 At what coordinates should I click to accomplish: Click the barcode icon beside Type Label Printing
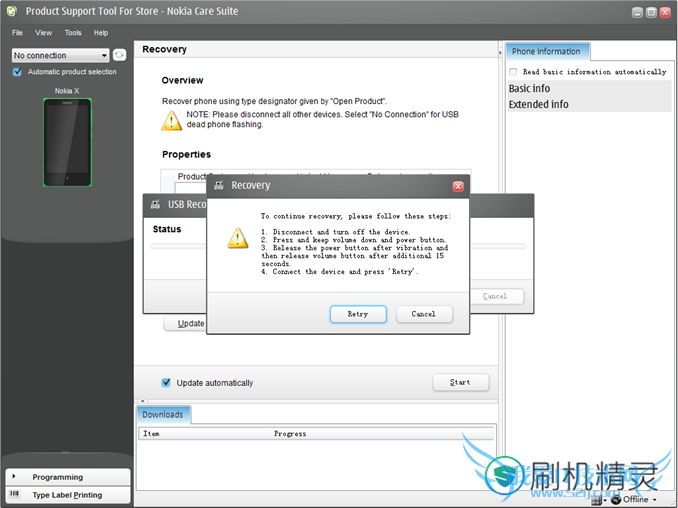(x=15, y=494)
